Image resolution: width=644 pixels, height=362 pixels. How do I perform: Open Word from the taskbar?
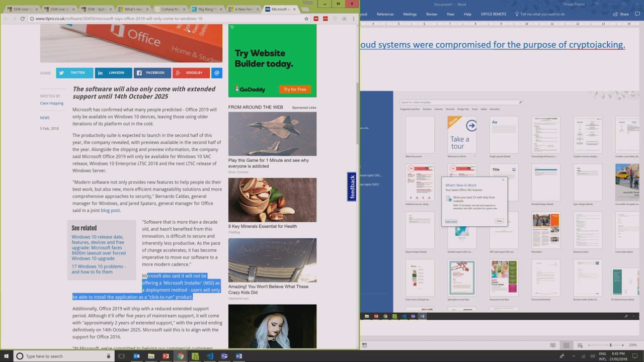239,356
